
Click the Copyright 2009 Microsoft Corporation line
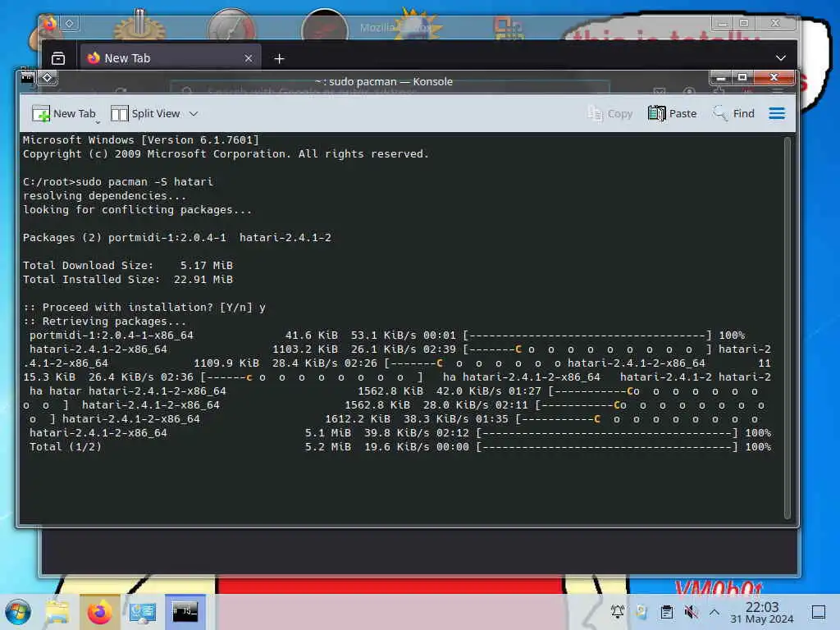pos(226,153)
